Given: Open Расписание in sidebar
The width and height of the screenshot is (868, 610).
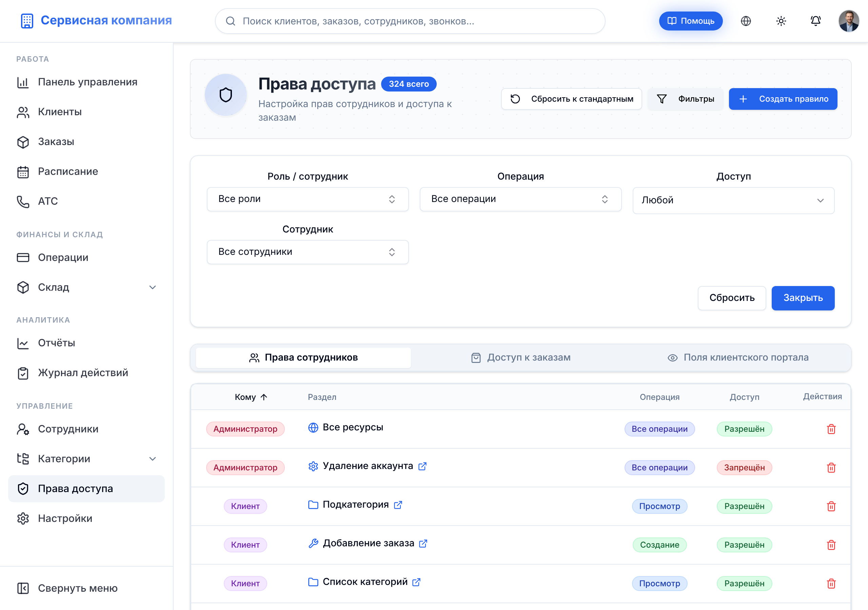Looking at the screenshot, I should pos(86,171).
